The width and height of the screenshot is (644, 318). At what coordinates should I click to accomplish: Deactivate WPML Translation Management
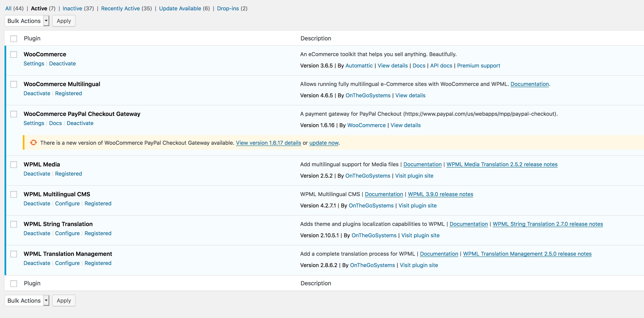coord(37,263)
